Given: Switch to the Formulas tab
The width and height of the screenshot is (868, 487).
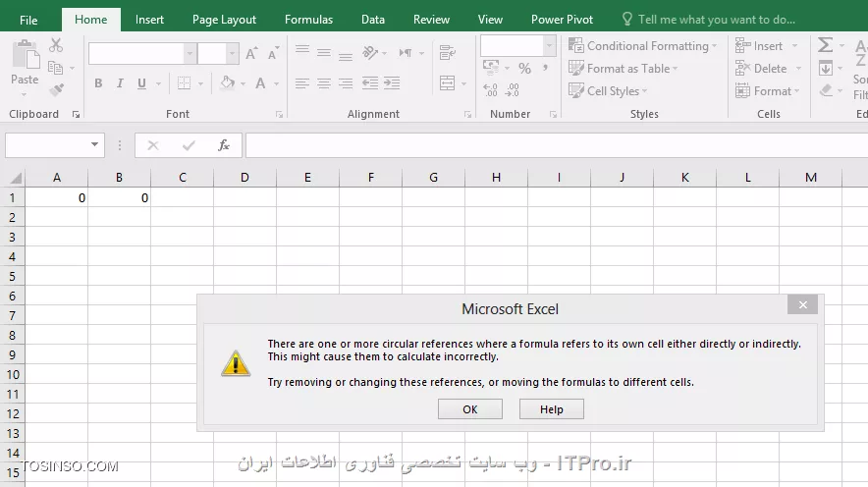Looking at the screenshot, I should pos(309,20).
